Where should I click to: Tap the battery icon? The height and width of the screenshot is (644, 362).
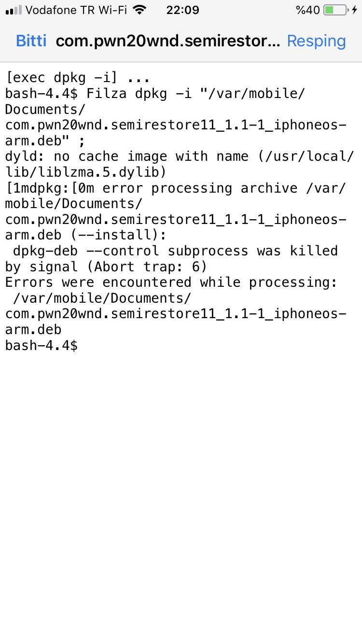point(335,10)
